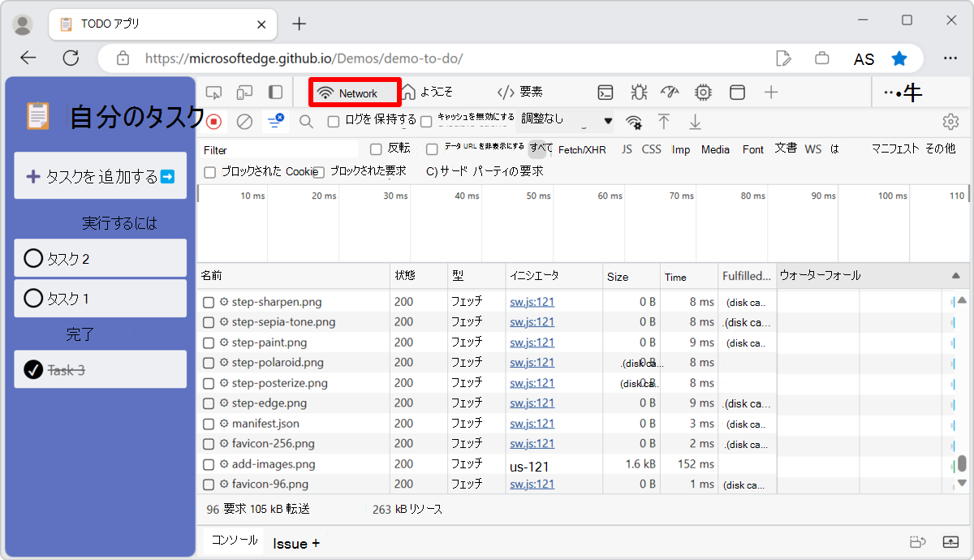Open network conditions with wifi gear icon
This screenshot has width=974, height=560.
pos(634,120)
